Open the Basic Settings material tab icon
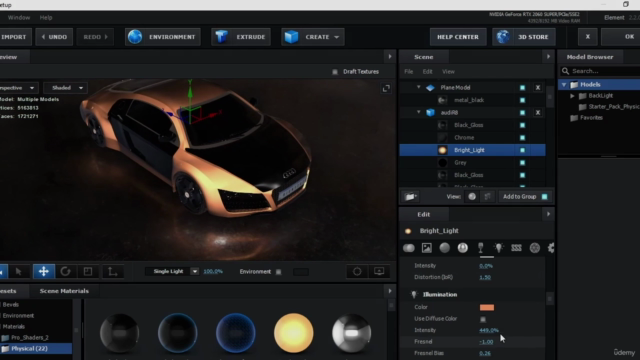 point(409,248)
